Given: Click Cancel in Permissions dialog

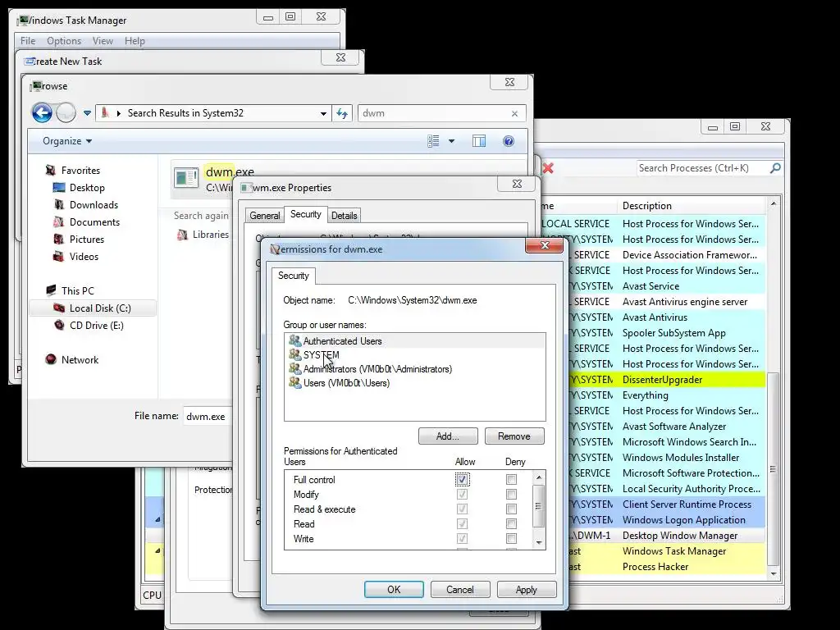Looking at the screenshot, I should tap(460, 589).
